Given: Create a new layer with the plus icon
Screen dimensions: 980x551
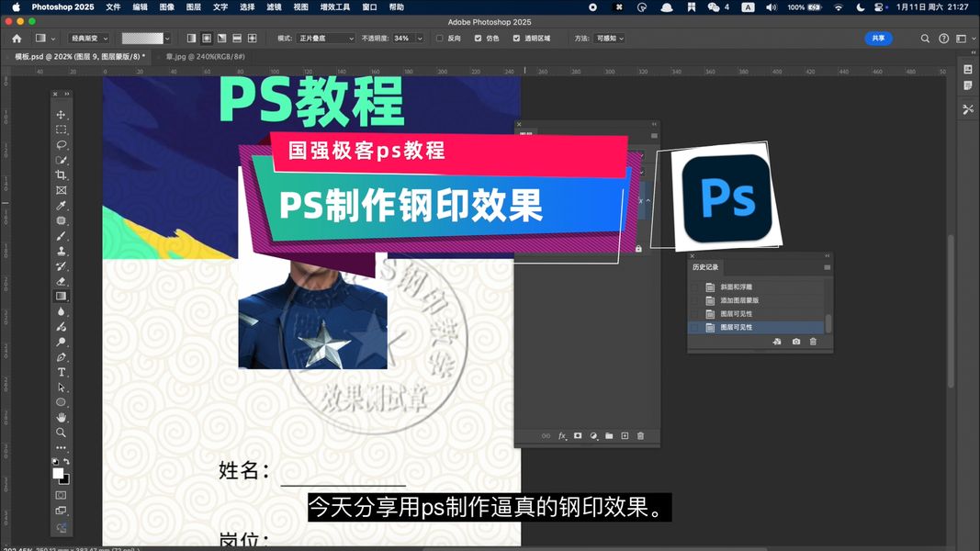Looking at the screenshot, I should pos(625,436).
